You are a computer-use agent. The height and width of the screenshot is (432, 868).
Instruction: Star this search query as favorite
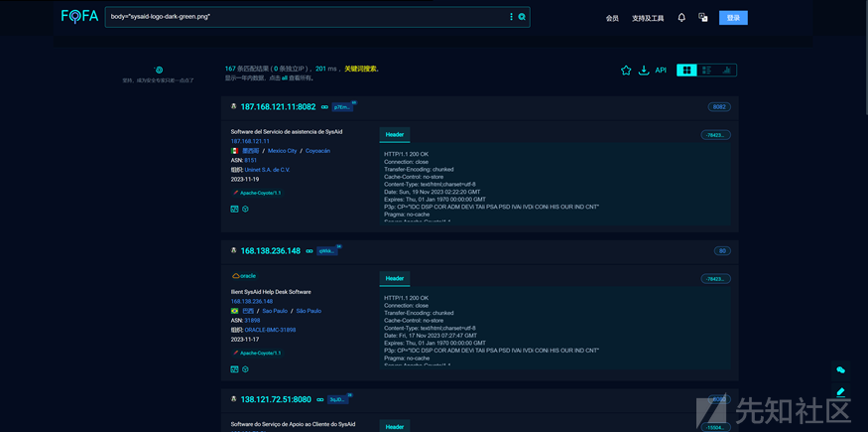click(626, 71)
